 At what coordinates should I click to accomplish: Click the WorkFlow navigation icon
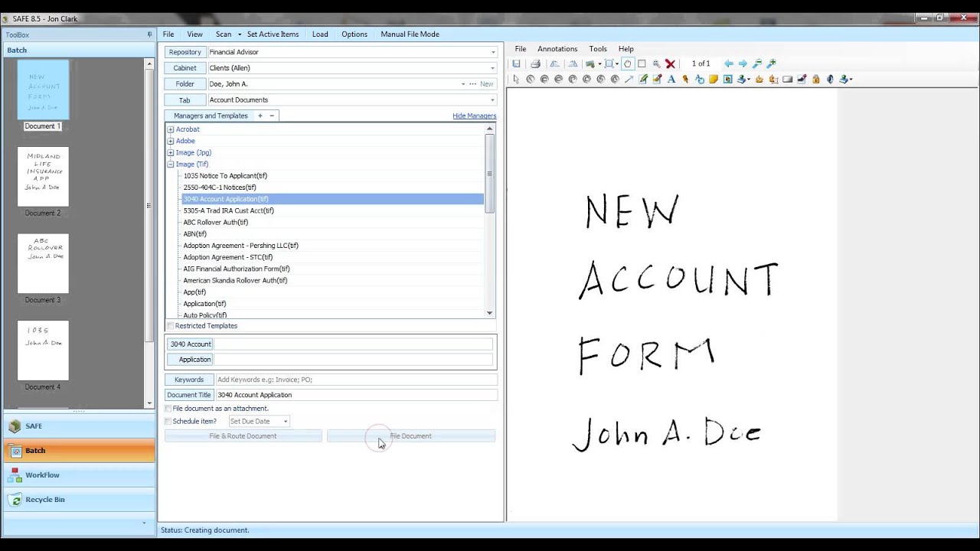15,475
